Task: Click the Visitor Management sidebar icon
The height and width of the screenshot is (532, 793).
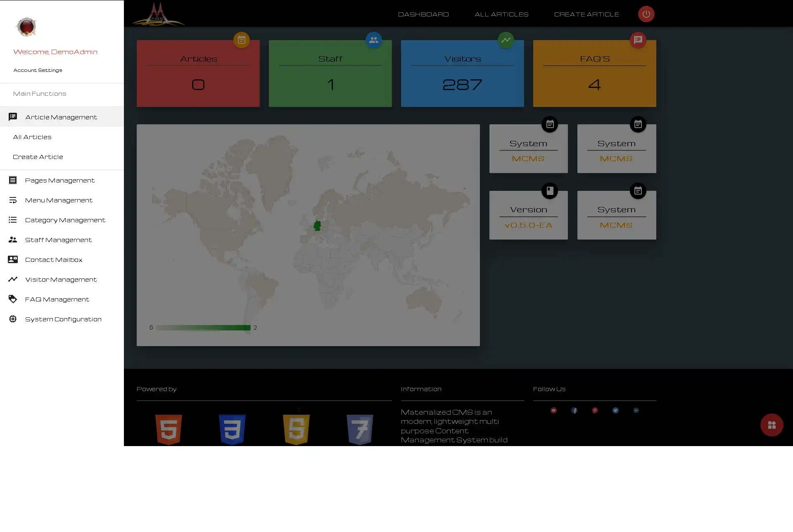Action: pos(12,279)
